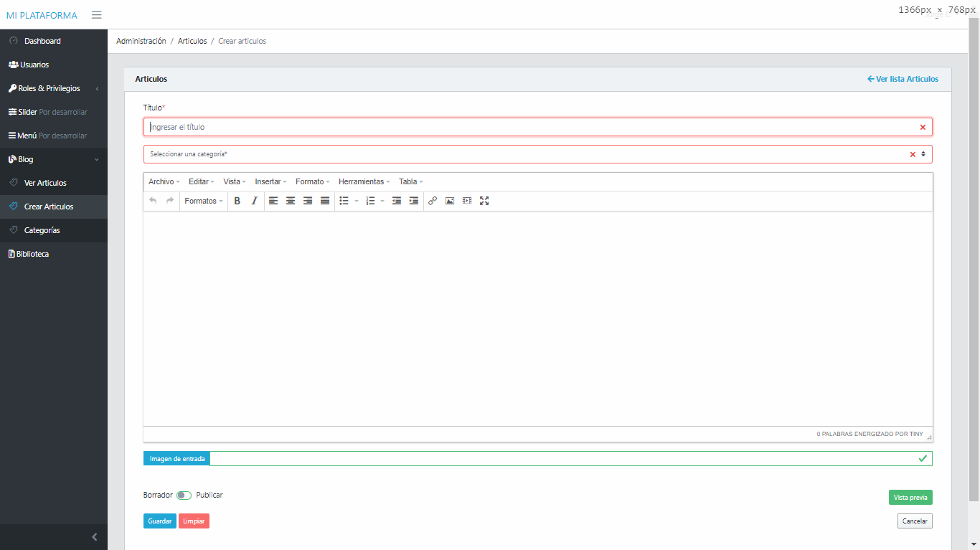980x550 pixels.
Task: Undo last edit in editor toolbar
Action: point(153,201)
